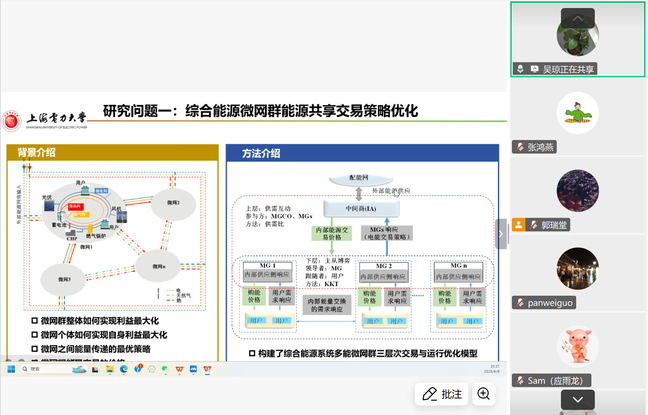Viewport: 648px width, 415px height.
Task: Open Windows Start menu in shared taskbar
Action: (x=11, y=369)
